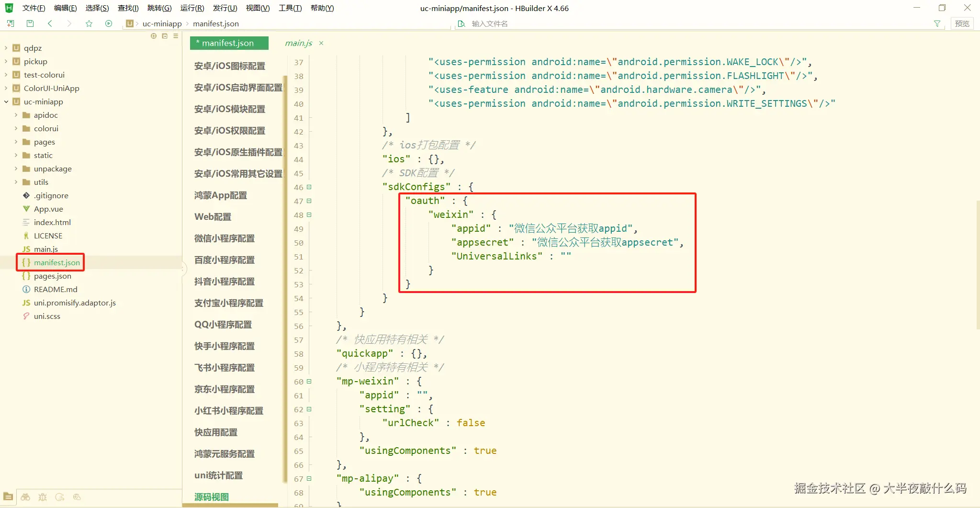Open the binoculars search icon at bottom

point(25,497)
